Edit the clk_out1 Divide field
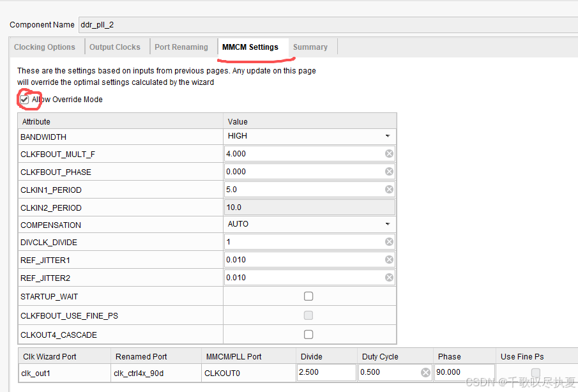 pyautogui.click(x=326, y=372)
